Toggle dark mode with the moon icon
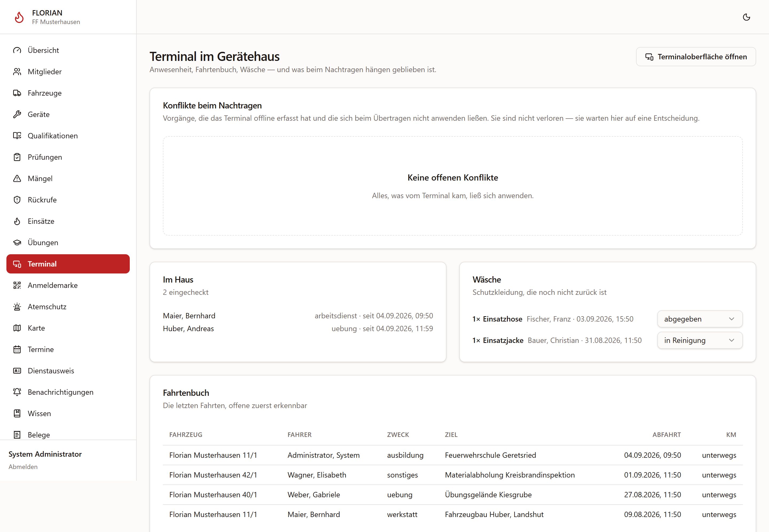This screenshot has height=532, width=769. coord(746,17)
